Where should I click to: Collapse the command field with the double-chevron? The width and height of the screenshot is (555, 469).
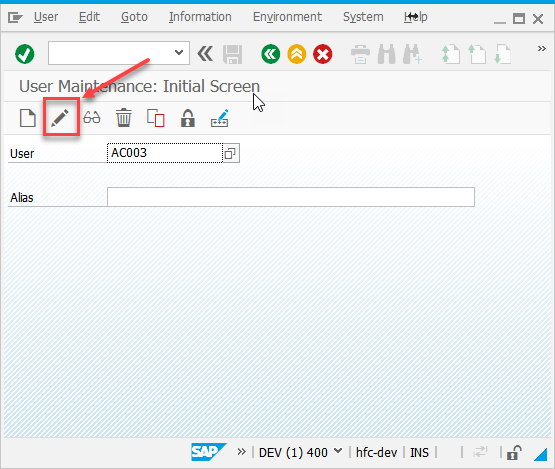click(205, 54)
